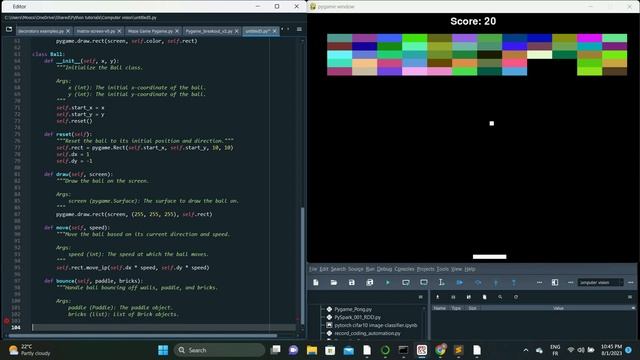Open the Windows Start menu
The height and width of the screenshot is (360, 640).
(x=163, y=350)
